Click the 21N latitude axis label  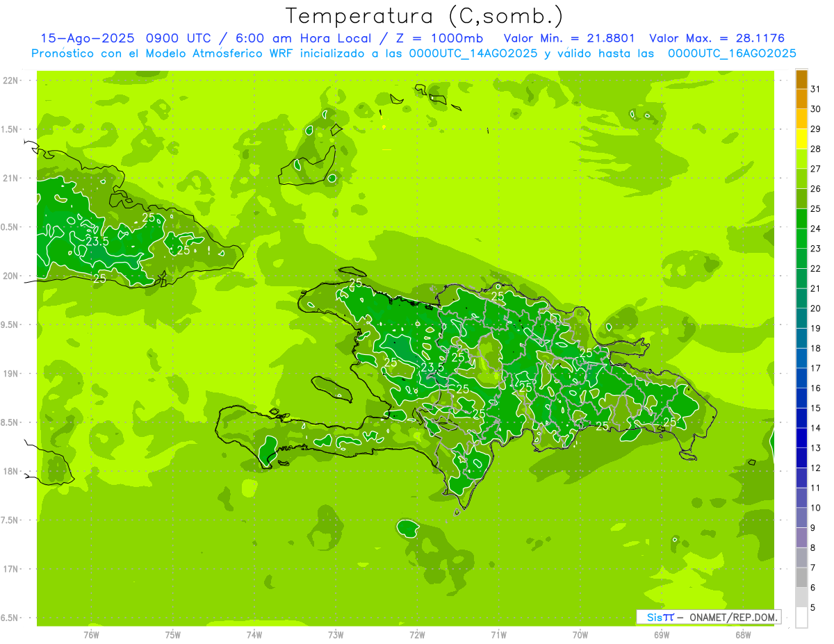click(x=11, y=179)
